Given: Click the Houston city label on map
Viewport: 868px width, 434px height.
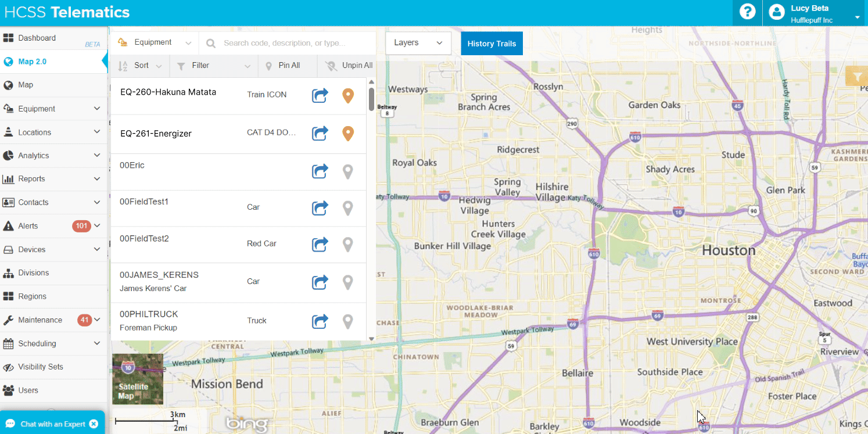Looking at the screenshot, I should pos(729,250).
